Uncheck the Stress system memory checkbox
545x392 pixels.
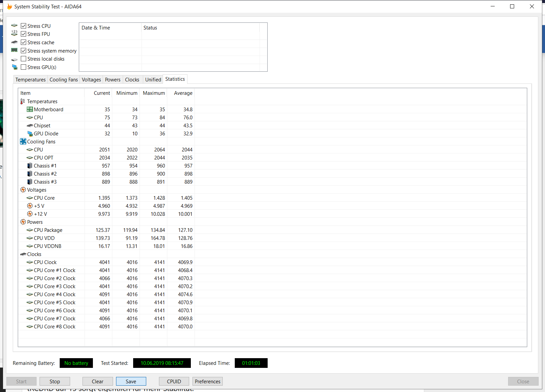(x=23, y=51)
